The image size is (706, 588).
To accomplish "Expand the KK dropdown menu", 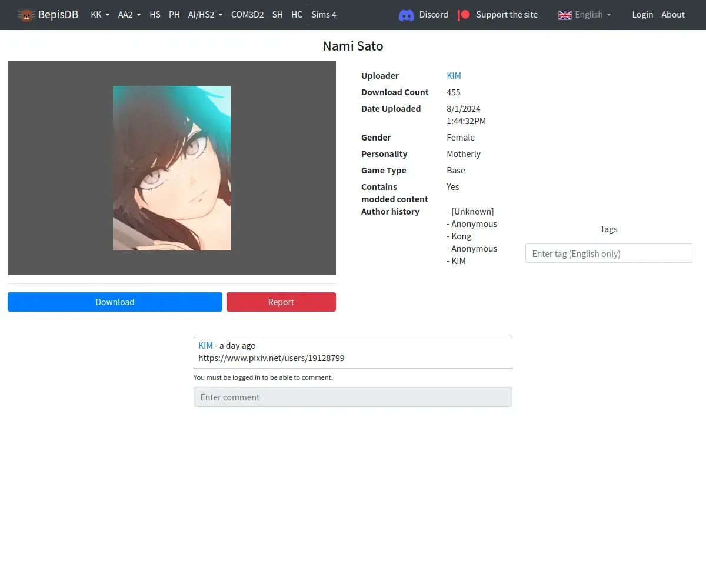I will click(x=100, y=15).
